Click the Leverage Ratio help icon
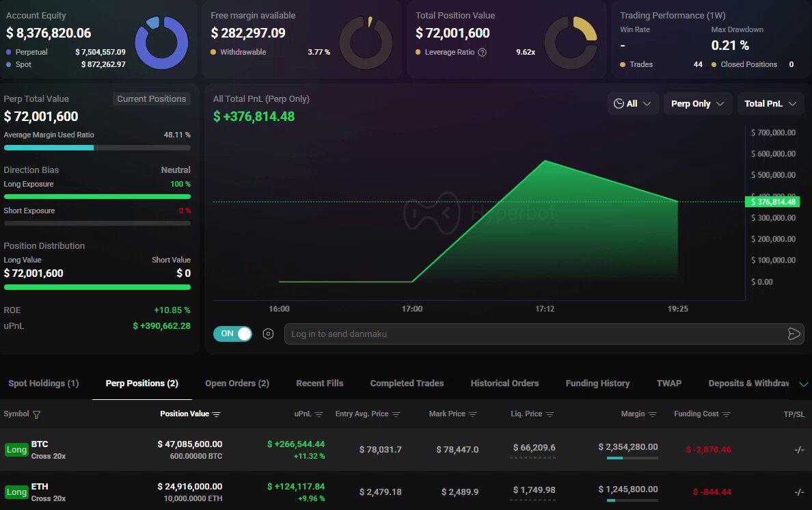Image resolution: width=812 pixels, height=510 pixels. (x=482, y=52)
